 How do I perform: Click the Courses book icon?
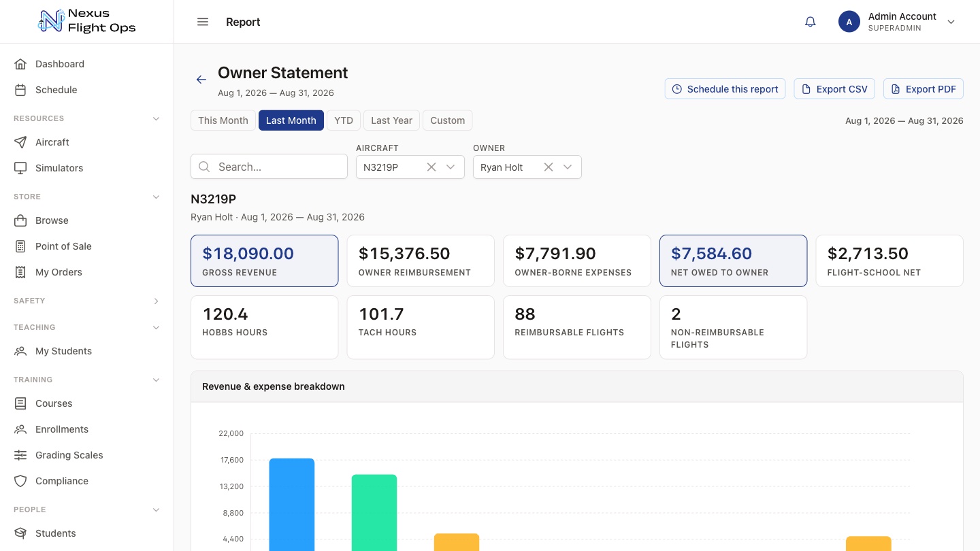21,403
